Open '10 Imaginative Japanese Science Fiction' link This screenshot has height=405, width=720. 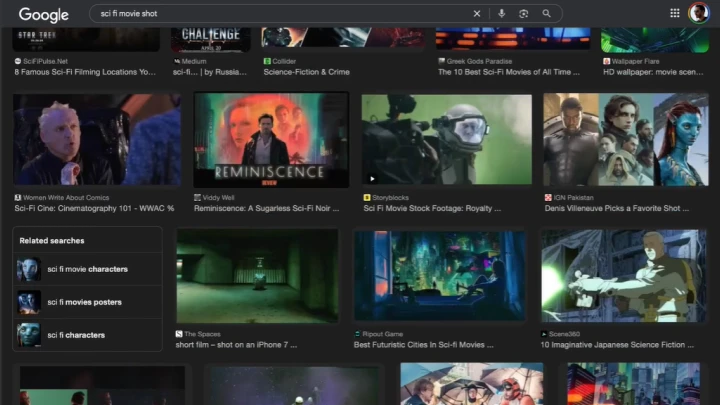coord(617,345)
